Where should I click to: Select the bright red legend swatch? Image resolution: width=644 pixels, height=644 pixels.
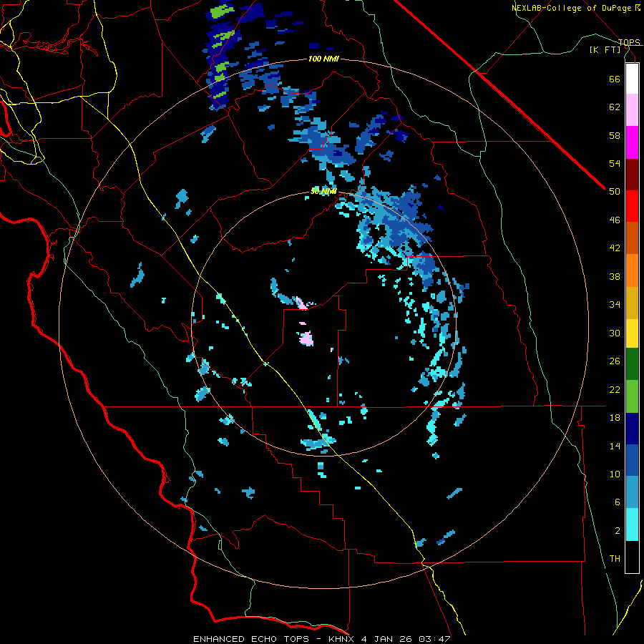[x=632, y=206]
